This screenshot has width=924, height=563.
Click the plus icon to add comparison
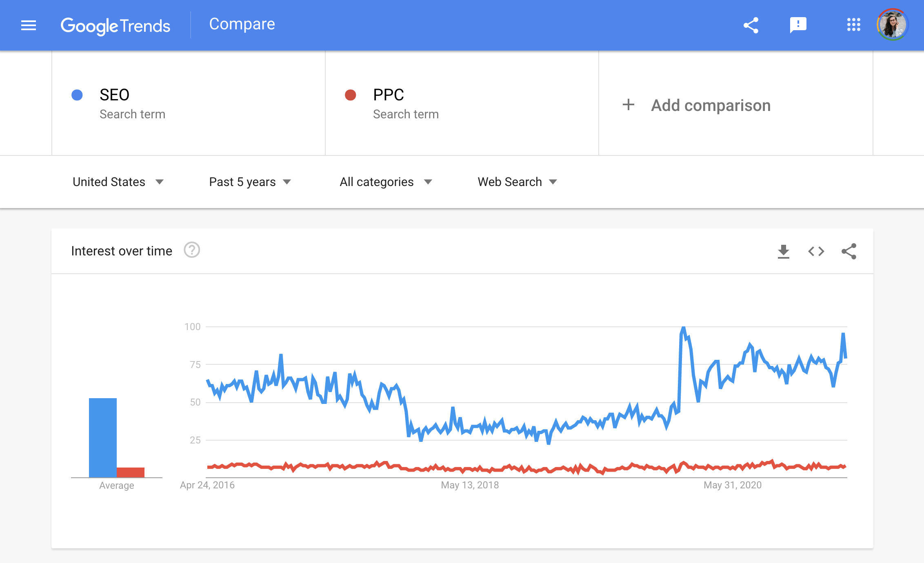[629, 105]
